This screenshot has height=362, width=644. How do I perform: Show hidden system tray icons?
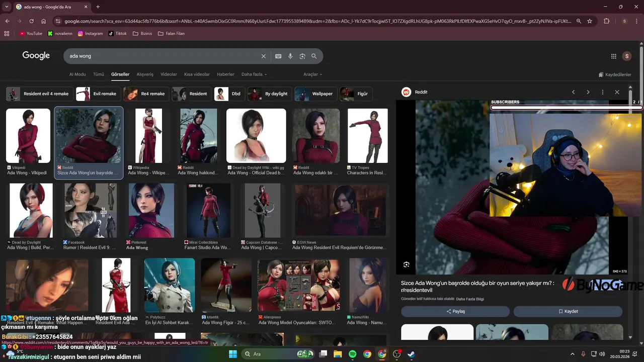[572, 354]
